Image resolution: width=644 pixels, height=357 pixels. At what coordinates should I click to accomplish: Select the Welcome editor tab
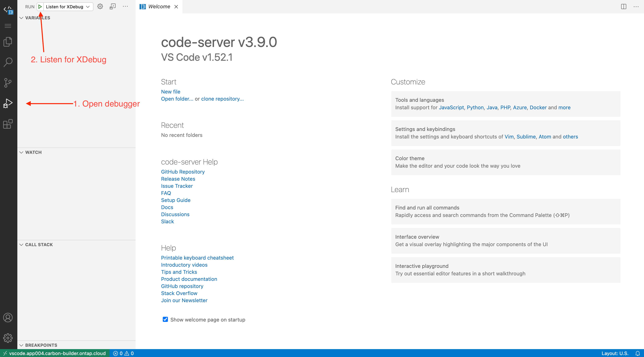pyautogui.click(x=159, y=7)
